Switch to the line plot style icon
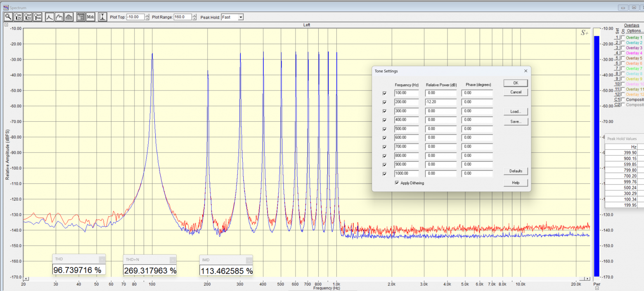Screen dimensions: 644x291 pos(50,17)
